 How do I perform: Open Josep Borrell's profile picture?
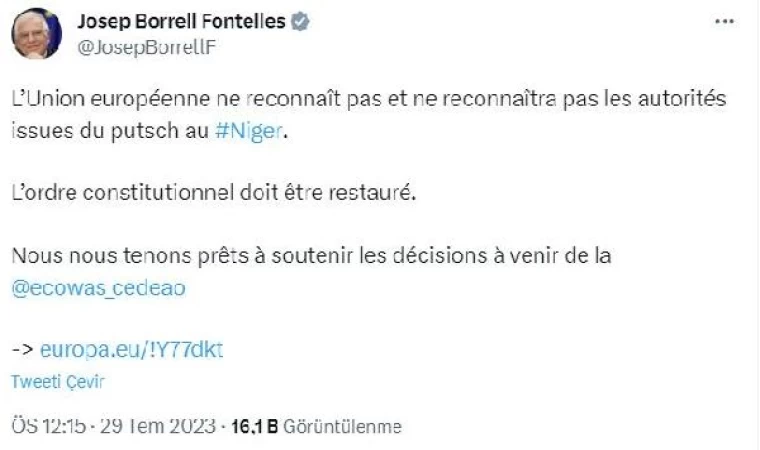pos(35,36)
